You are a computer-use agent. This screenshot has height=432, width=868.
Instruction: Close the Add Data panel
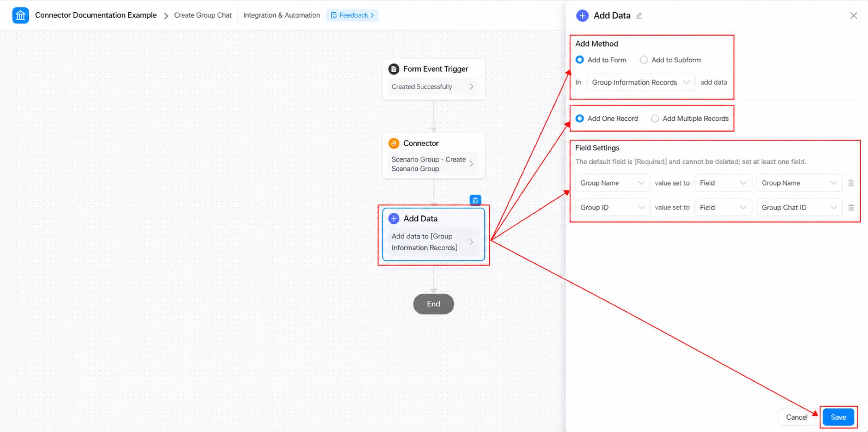tap(854, 15)
